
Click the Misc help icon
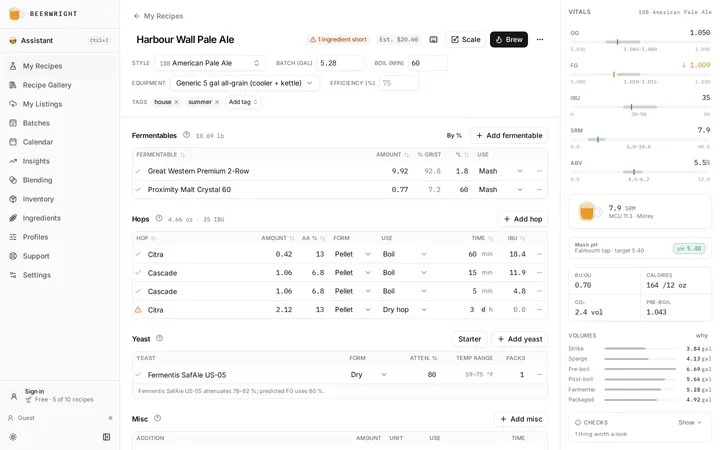[x=158, y=418]
